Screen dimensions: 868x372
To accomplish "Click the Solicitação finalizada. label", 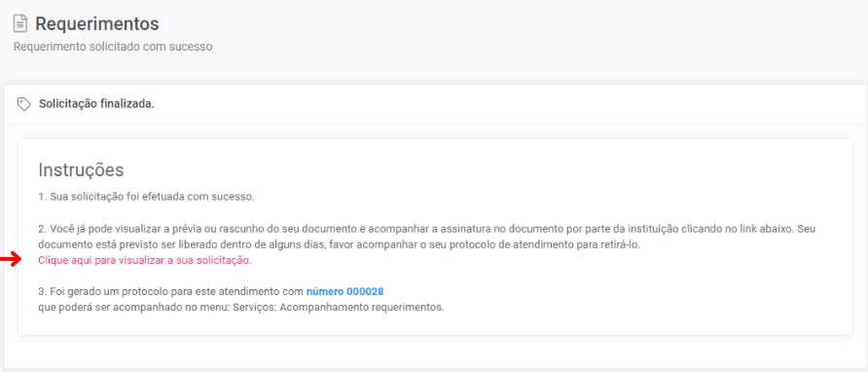I will point(96,104).
